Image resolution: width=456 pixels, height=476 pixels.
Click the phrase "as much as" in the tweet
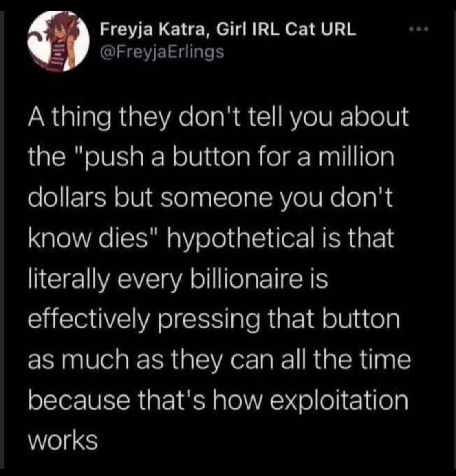point(96,360)
